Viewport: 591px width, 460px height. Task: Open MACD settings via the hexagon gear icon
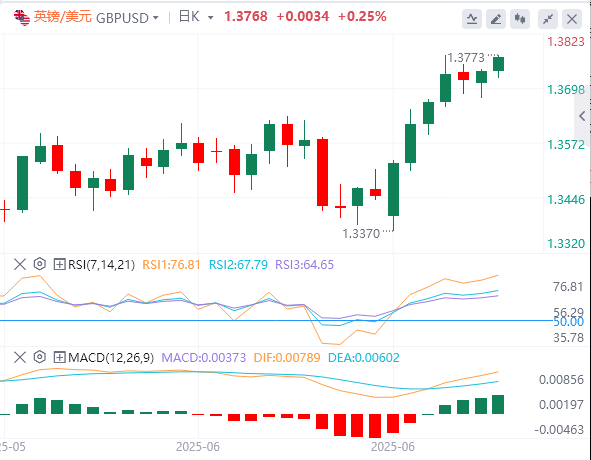point(40,357)
